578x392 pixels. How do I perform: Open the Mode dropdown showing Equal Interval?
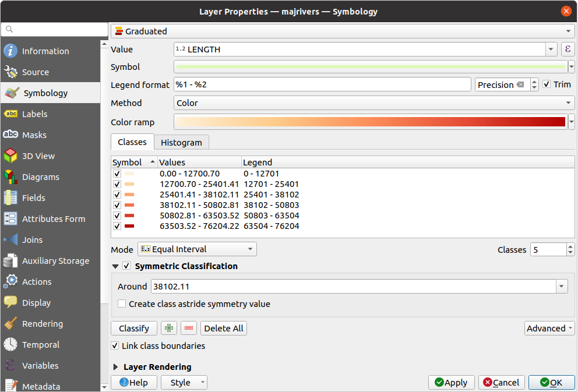pyautogui.click(x=196, y=249)
